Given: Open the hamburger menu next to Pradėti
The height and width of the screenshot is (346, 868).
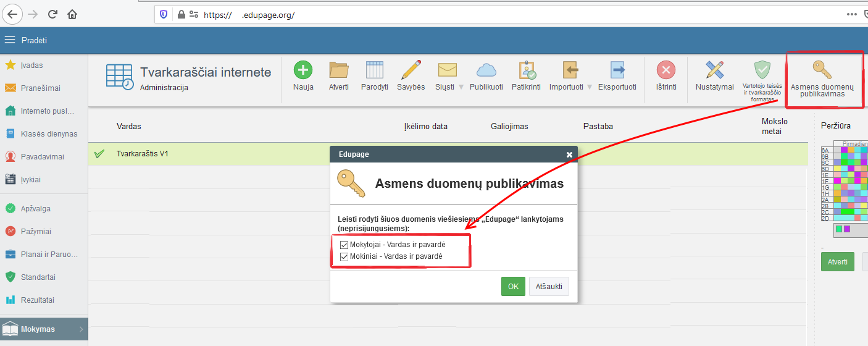Looking at the screenshot, I should 9,40.
